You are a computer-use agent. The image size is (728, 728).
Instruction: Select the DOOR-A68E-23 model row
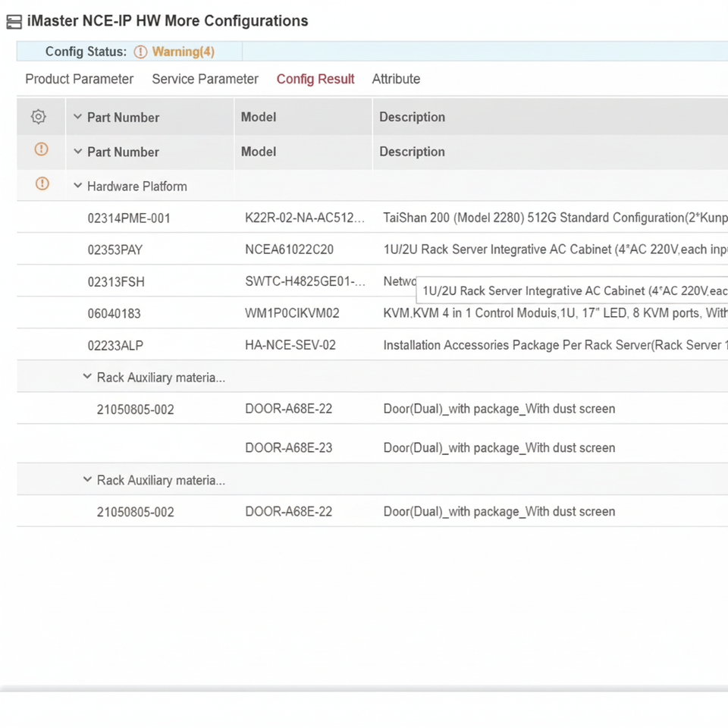coord(288,447)
